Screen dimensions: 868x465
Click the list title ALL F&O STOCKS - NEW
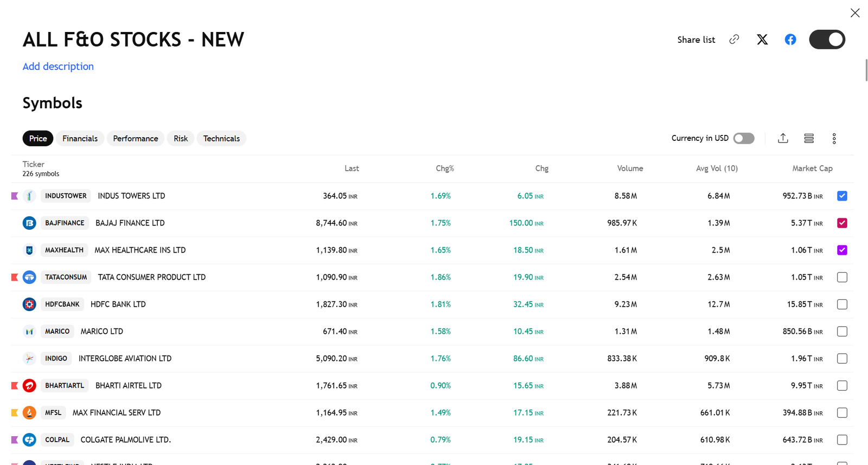point(133,40)
